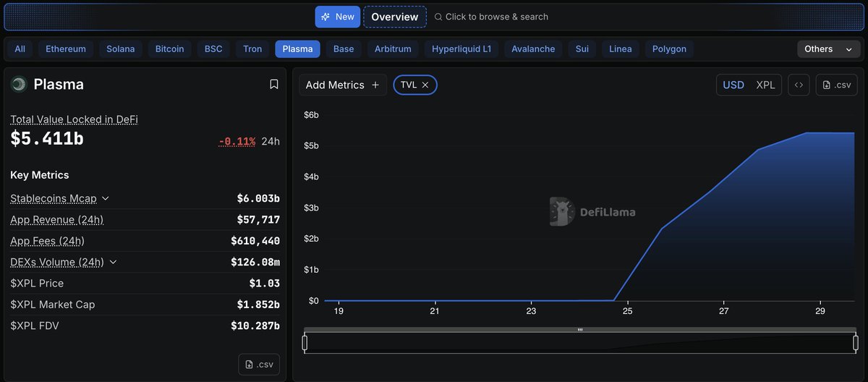Select the Solana chain filter
Image resolution: width=868 pixels, height=382 pixels.
click(121, 49)
